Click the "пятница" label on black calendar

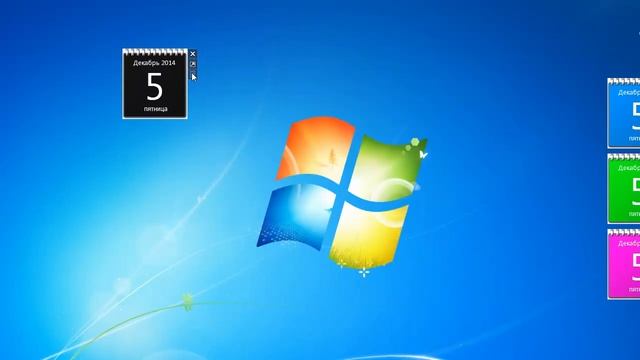156,109
